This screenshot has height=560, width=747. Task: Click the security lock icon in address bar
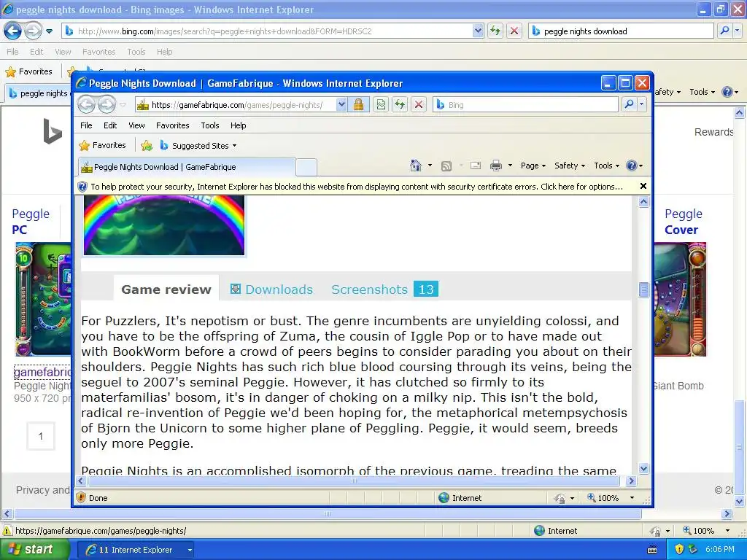coord(358,105)
